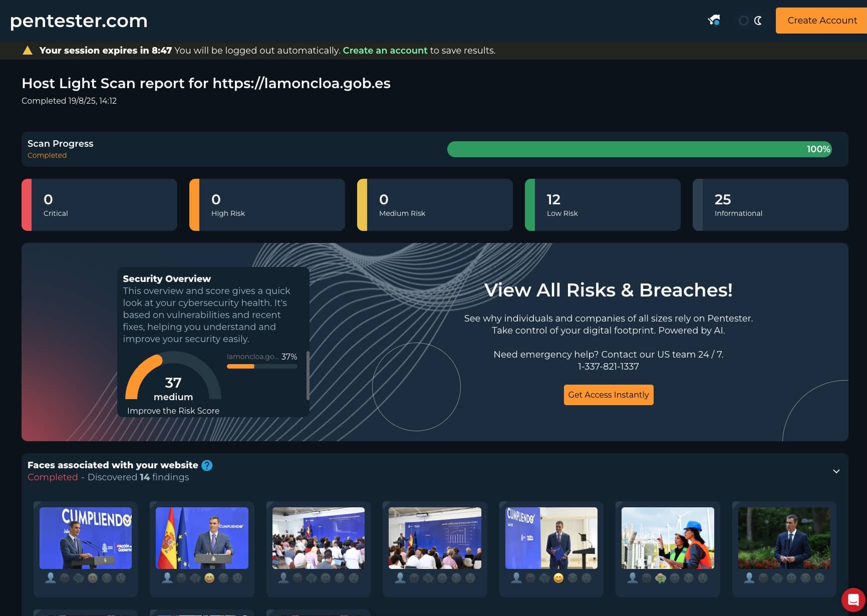Viewport: 867px width, 616px height.
Task: Open help for Faces associated section
Action: coord(206,465)
